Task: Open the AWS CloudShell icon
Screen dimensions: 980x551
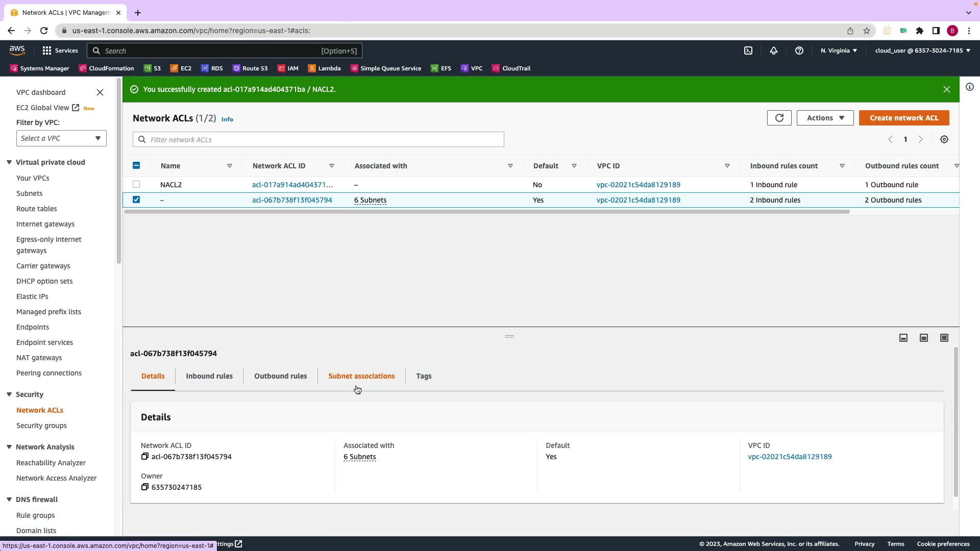Action: coord(748,51)
